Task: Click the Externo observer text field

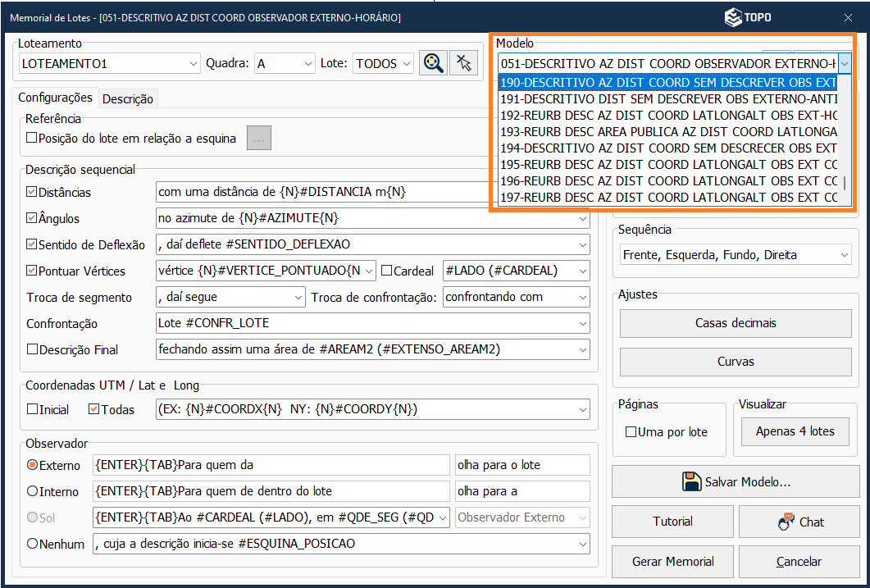Action: (271, 465)
